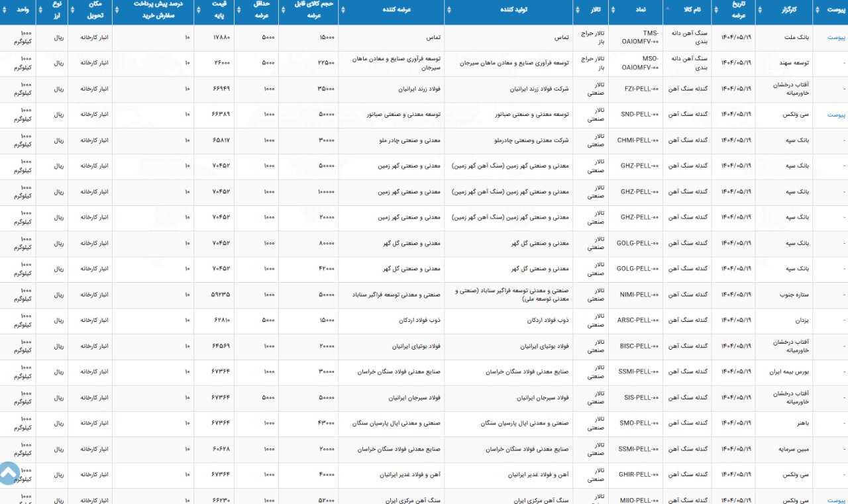This screenshot has width=848, height=504.
Task: Select base price ۶۲۸۱۰
Action: (x=222, y=320)
